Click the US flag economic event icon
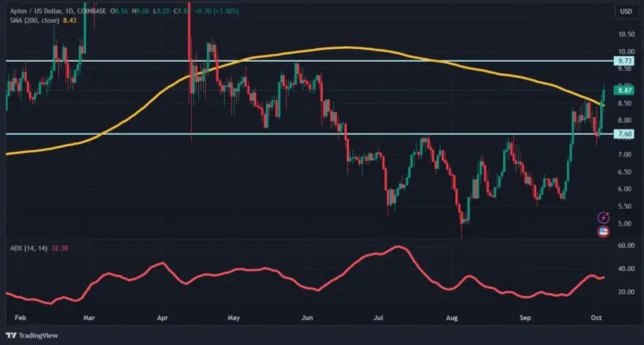Viewport: 644px width, 345px height. click(603, 232)
